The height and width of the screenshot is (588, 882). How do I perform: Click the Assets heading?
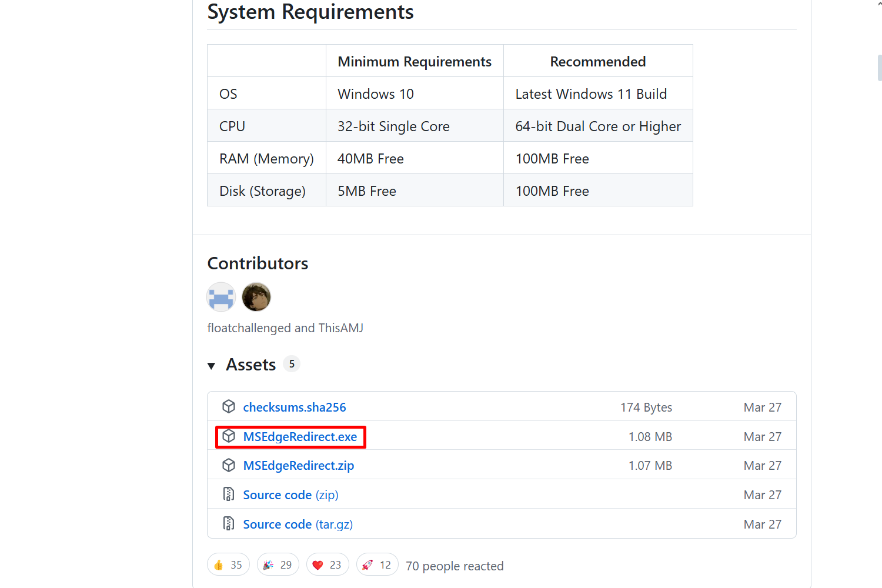point(251,365)
